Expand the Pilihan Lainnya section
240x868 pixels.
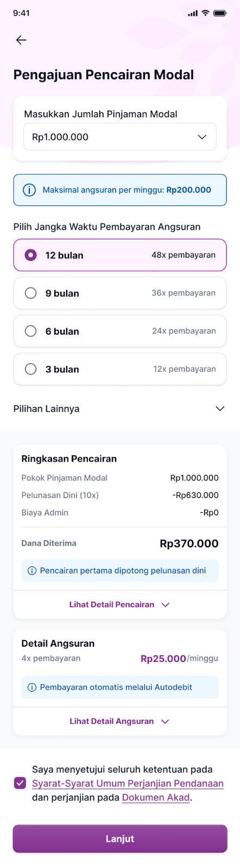pos(120,409)
